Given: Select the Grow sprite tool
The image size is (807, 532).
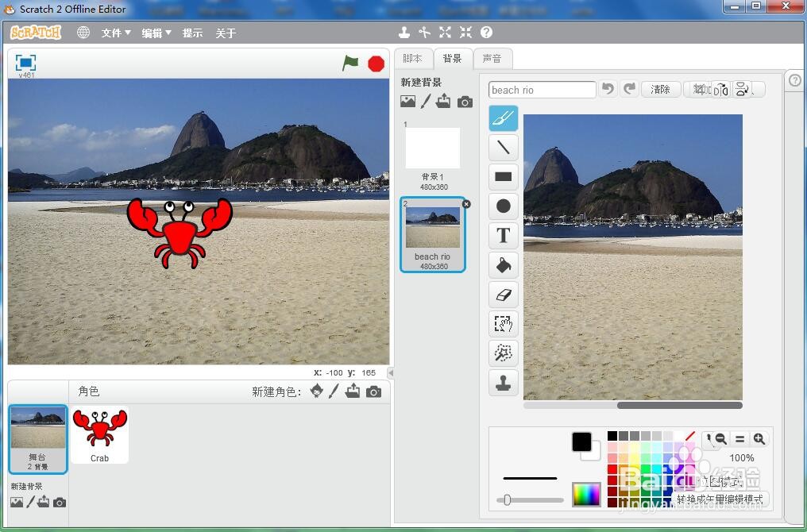Looking at the screenshot, I should click(x=445, y=33).
